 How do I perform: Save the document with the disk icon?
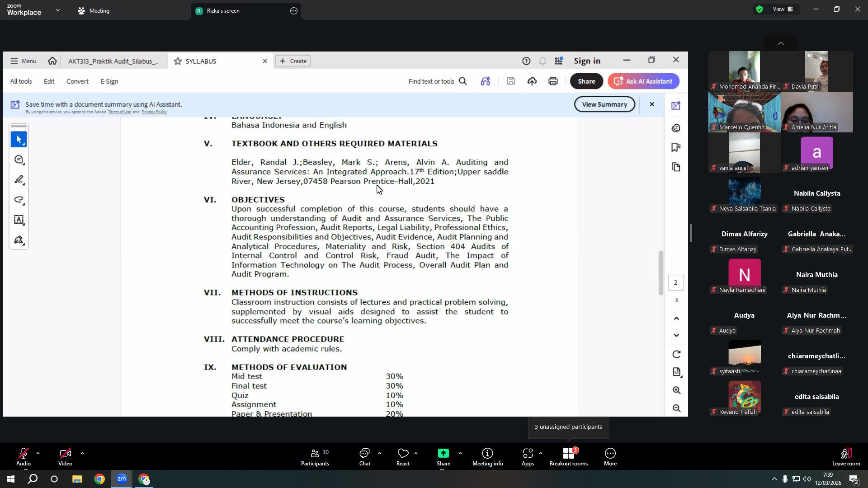click(x=511, y=81)
